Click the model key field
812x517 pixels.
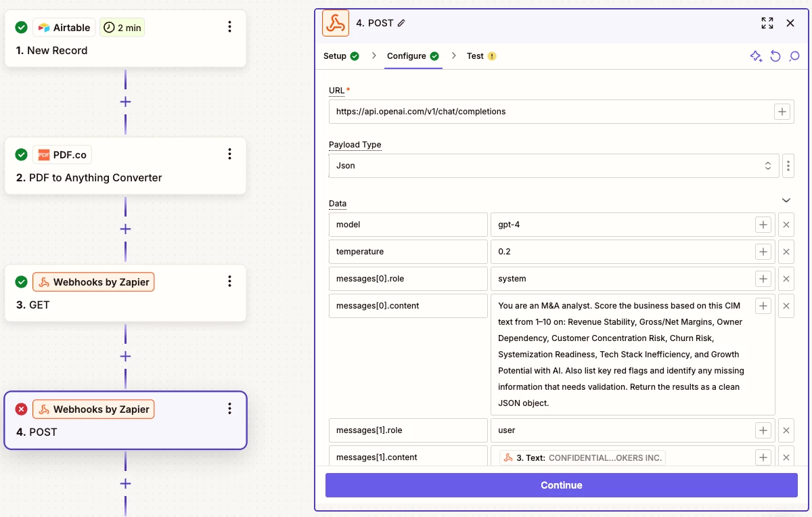point(408,225)
